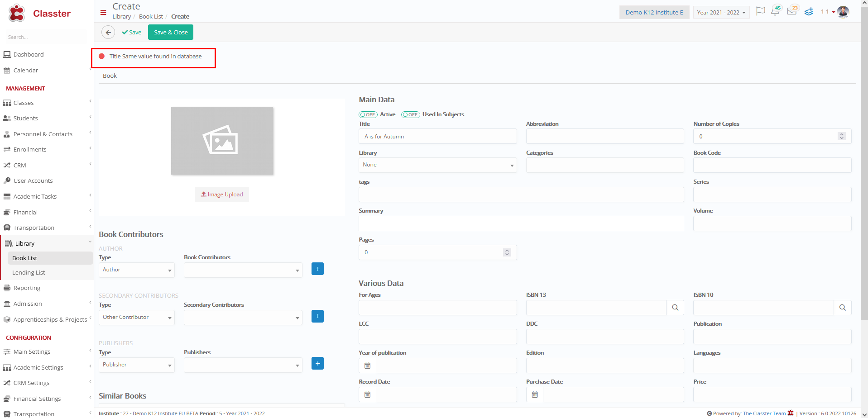Image resolution: width=868 pixels, height=418 pixels.
Task: Click the Save & Close button
Action: (171, 32)
